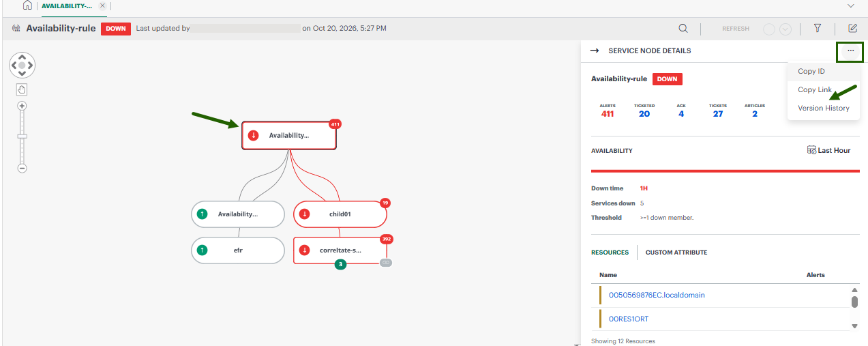
Task: Open the 411 alerts count
Action: point(608,114)
